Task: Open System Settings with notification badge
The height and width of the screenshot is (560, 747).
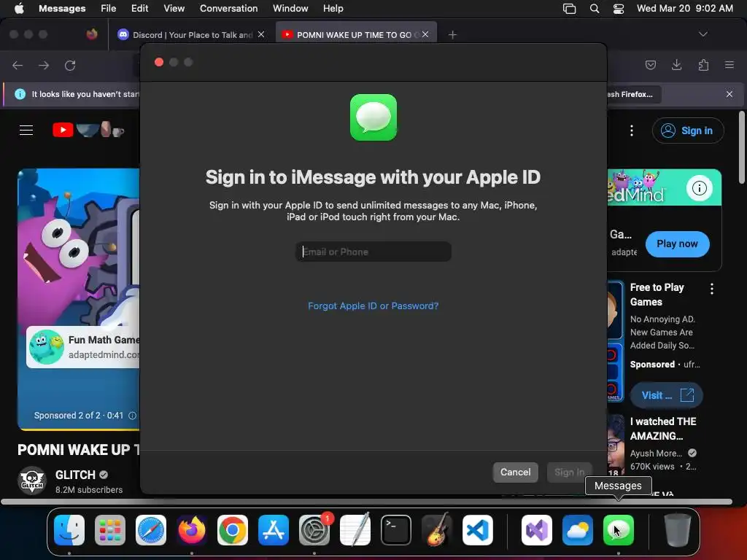Action: pos(314,529)
